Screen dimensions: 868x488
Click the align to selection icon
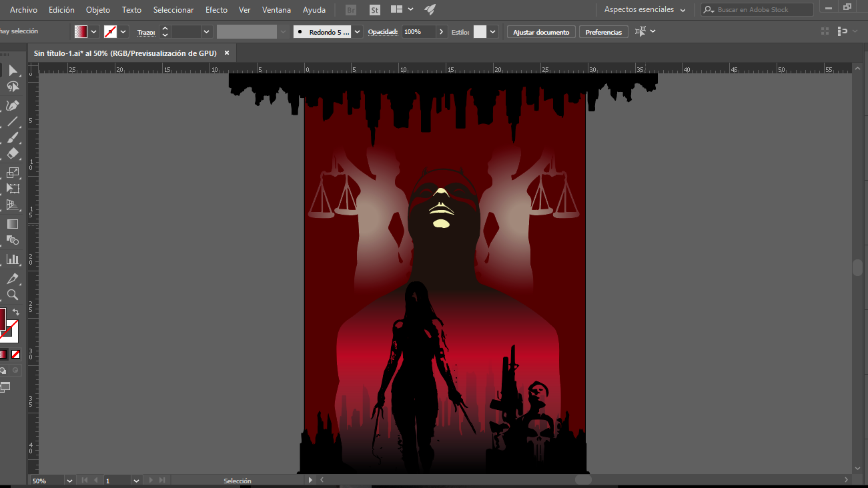pyautogui.click(x=640, y=31)
